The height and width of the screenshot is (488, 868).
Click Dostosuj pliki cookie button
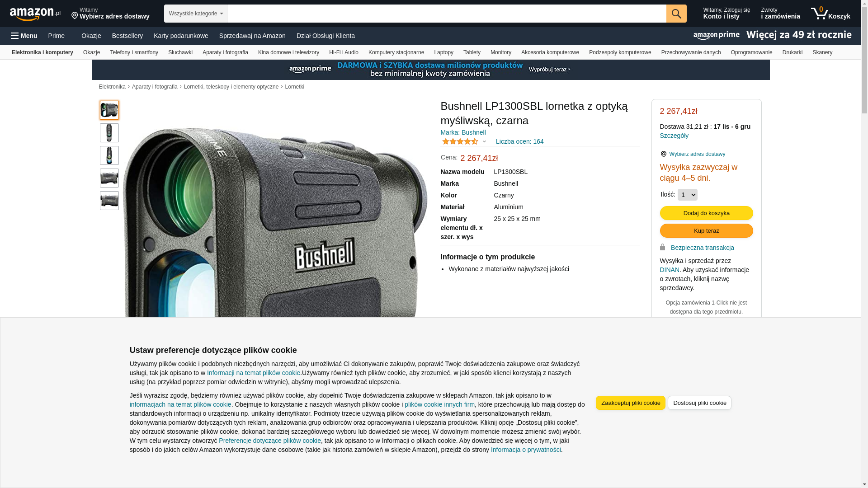point(699,403)
